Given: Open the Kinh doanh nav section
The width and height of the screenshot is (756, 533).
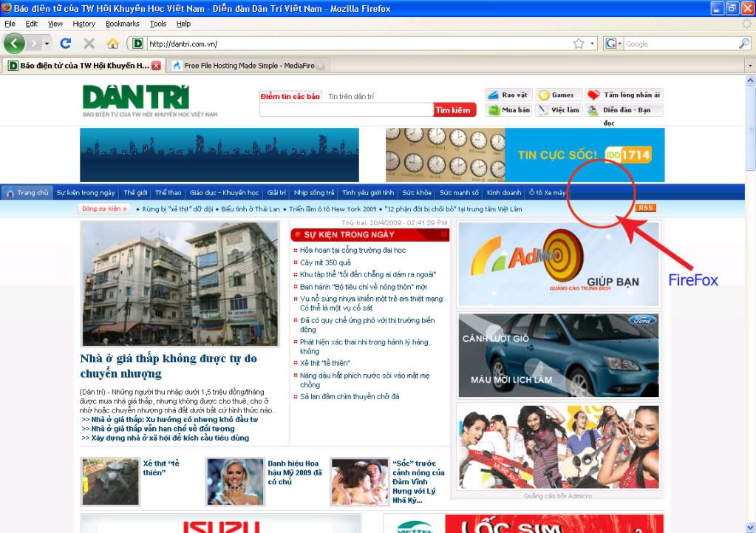Looking at the screenshot, I should click(504, 192).
